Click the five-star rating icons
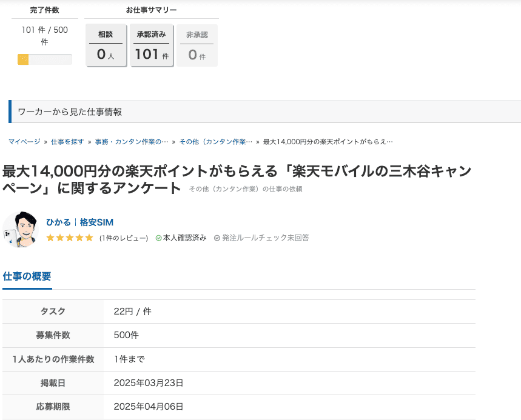Viewport: 521px width, 420px height. pyautogui.click(x=70, y=238)
